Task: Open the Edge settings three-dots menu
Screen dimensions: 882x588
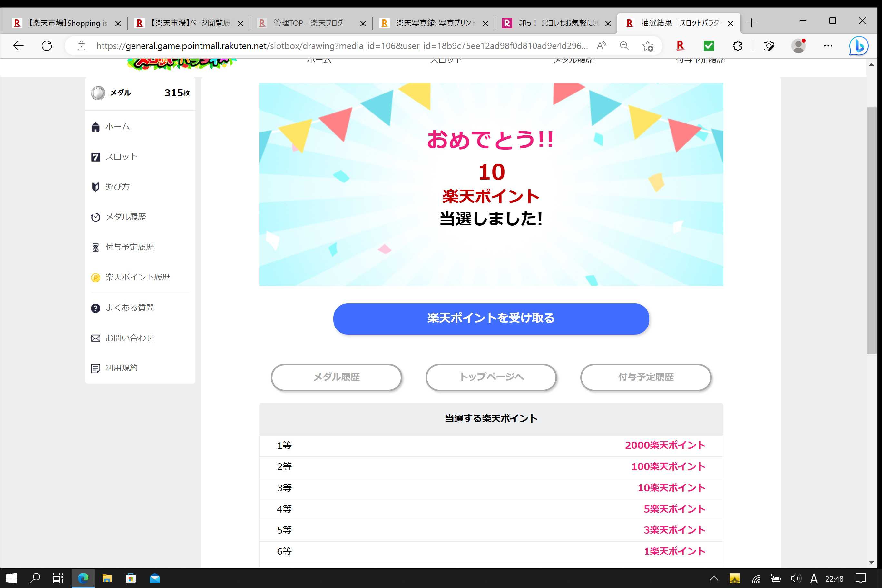Action: point(828,46)
